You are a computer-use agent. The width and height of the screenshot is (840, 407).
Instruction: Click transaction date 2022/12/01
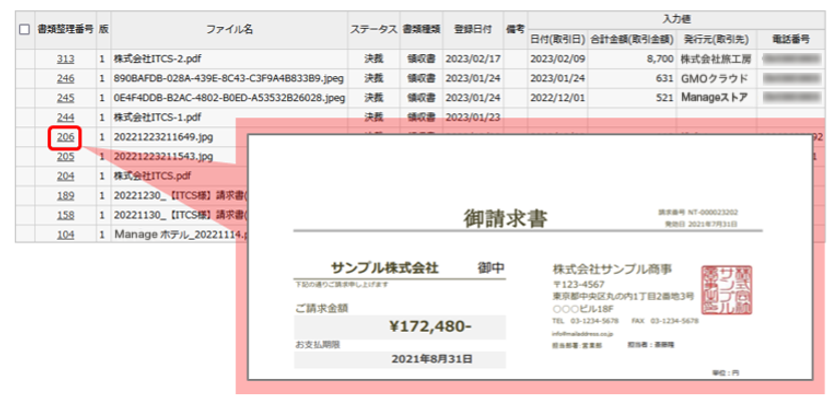tap(558, 98)
